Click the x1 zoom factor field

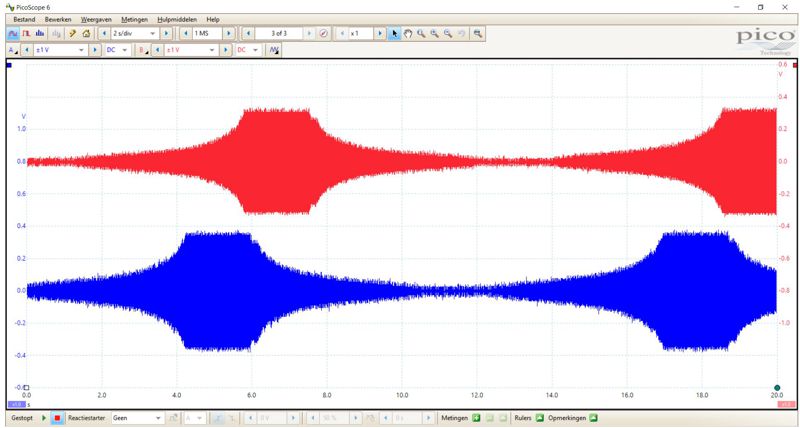tap(360, 34)
